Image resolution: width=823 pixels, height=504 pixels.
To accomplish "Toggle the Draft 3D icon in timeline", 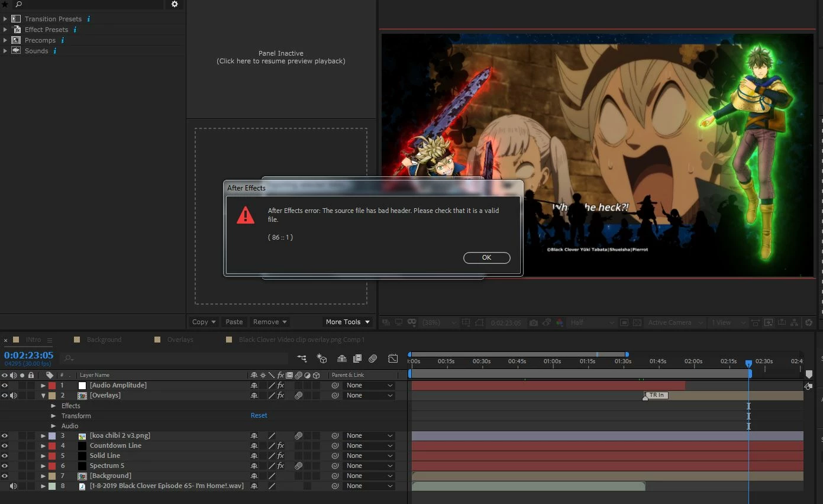I will 322,358.
